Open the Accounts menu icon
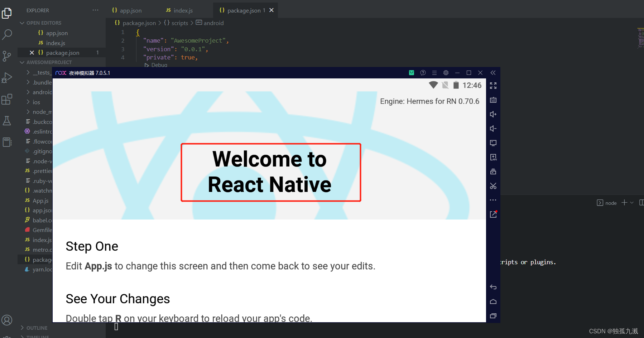 tap(7, 320)
